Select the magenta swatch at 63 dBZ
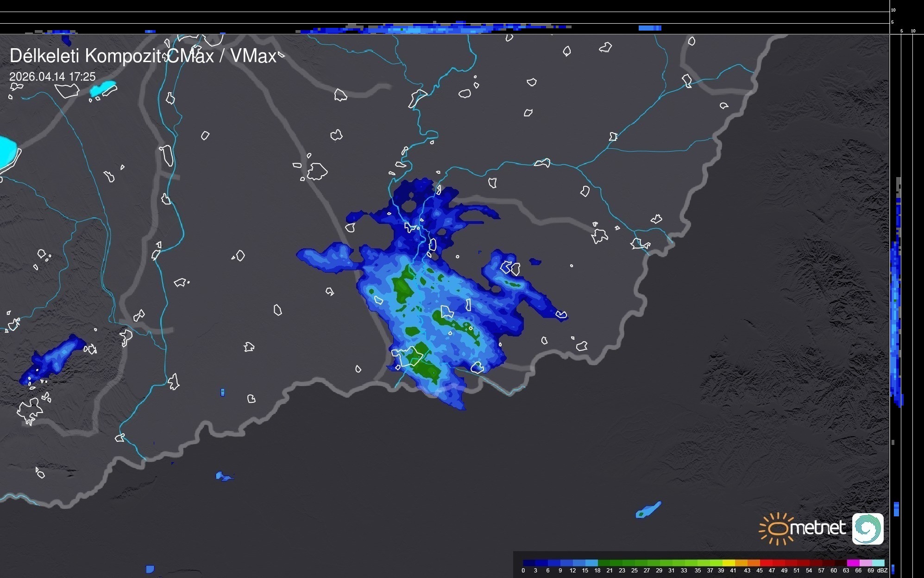 [x=852, y=563]
